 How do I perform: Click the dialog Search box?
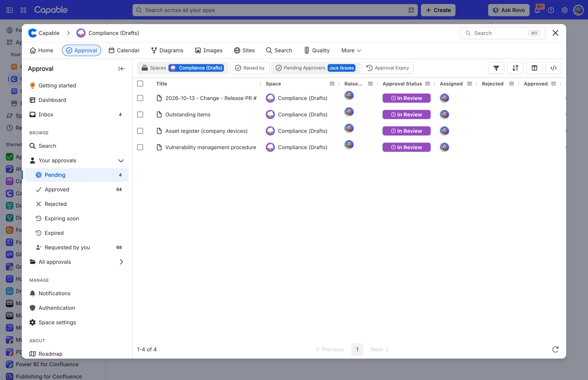coord(502,33)
